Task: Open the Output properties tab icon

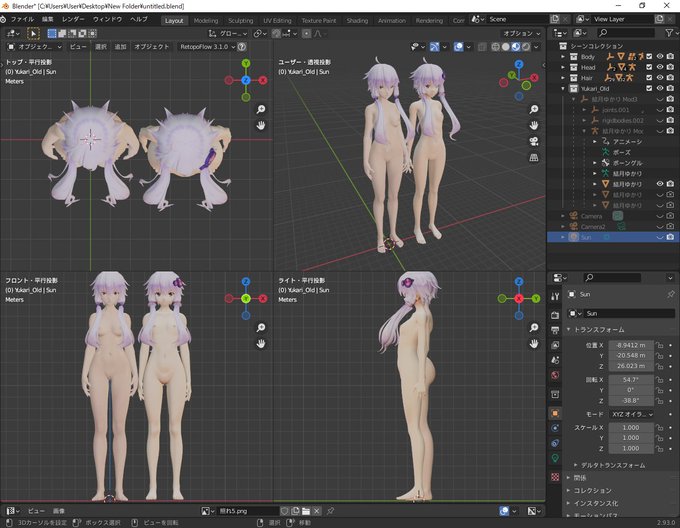Action: (x=555, y=330)
